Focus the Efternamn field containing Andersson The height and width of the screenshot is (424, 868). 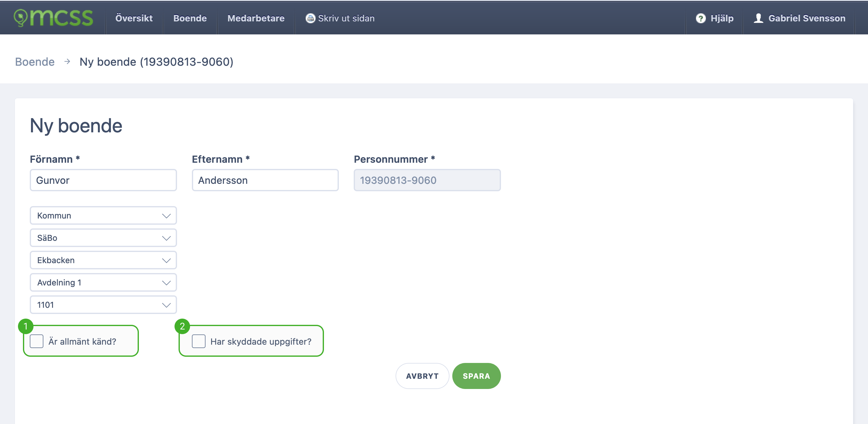265,180
